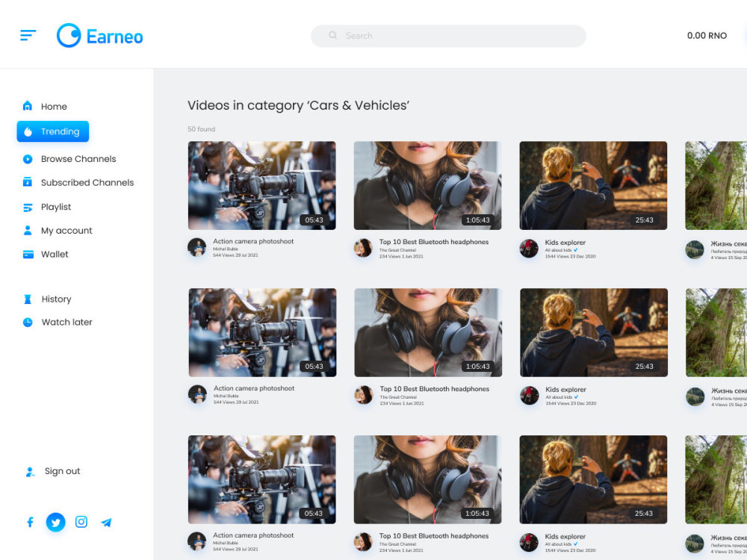The height and width of the screenshot is (560, 747).
Task: Click the '50 found' results count
Action: click(201, 129)
